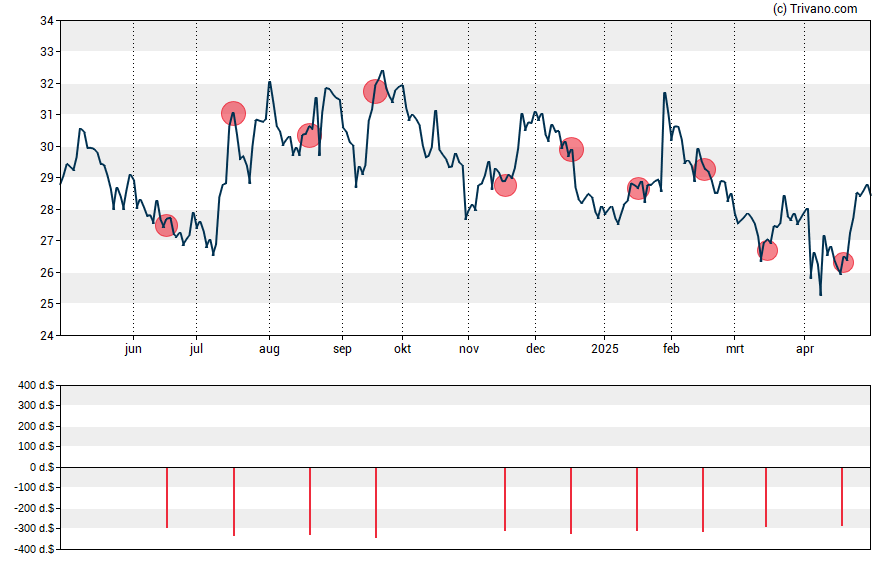Click the '-100 d.$' axis label
Image resolution: width=888 pixels, height=565 pixels.
(35, 487)
